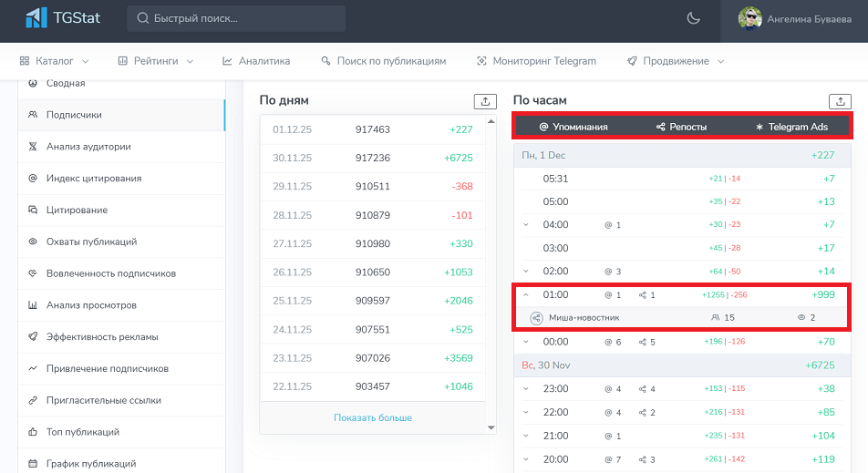The width and height of the screenshot is (868, 473).
Task: Open Ангелина Буваева profile avatar
Action: click(749, 19)
